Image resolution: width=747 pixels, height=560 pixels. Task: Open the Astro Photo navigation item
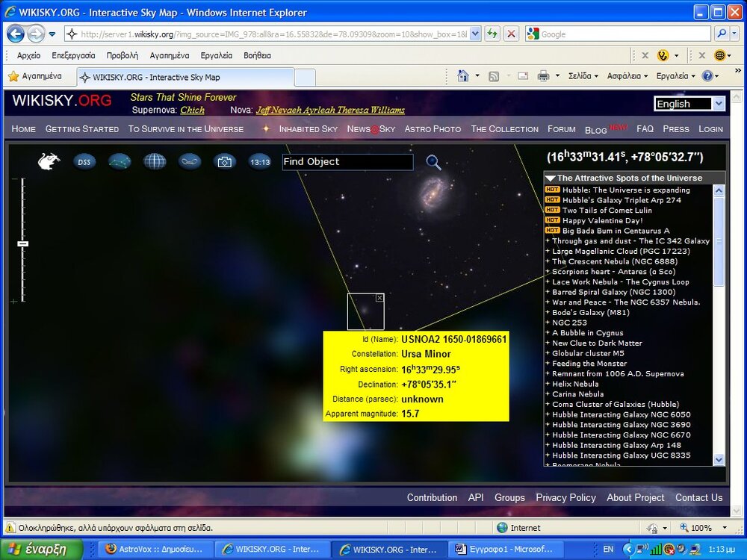coord(433,129)
